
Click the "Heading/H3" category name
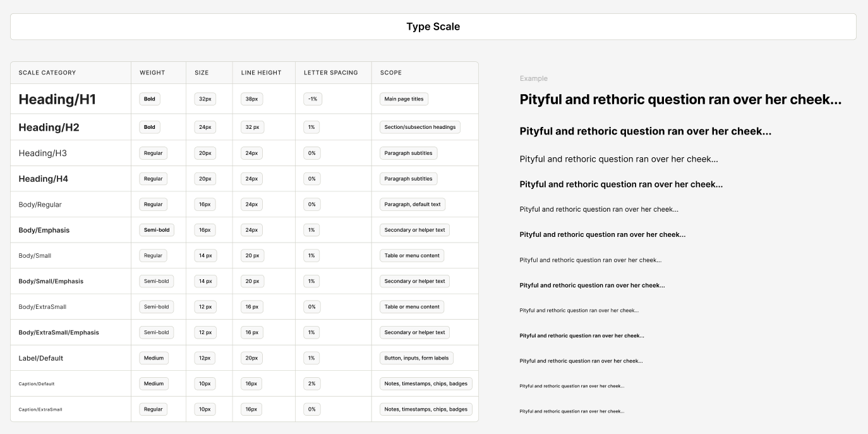pyautogui.click(x=43, y=153)
